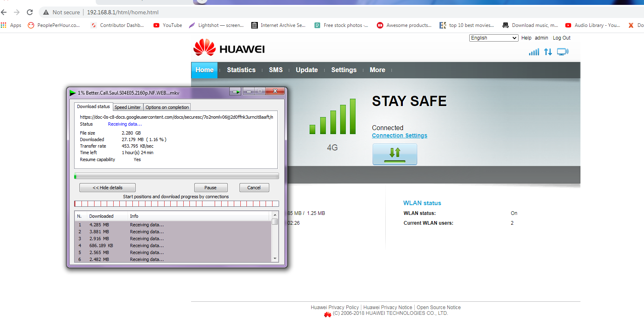Click the WLAN status heading

[422, 203]
